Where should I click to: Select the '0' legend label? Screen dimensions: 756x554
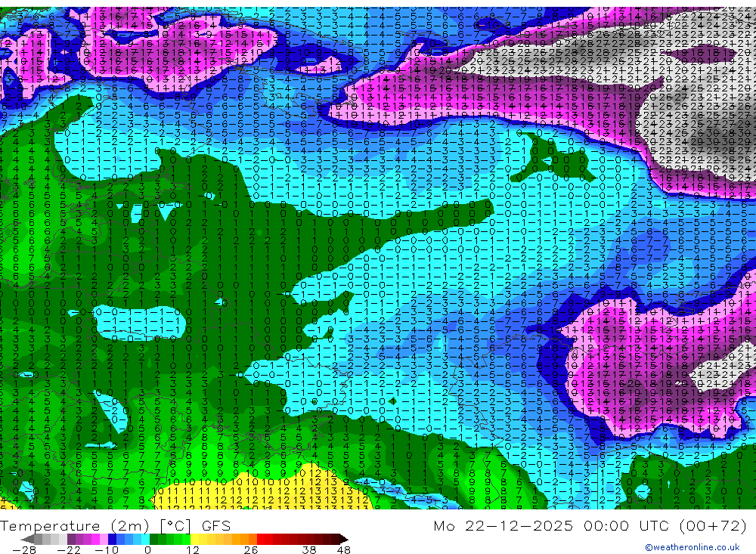coord(148,549)
